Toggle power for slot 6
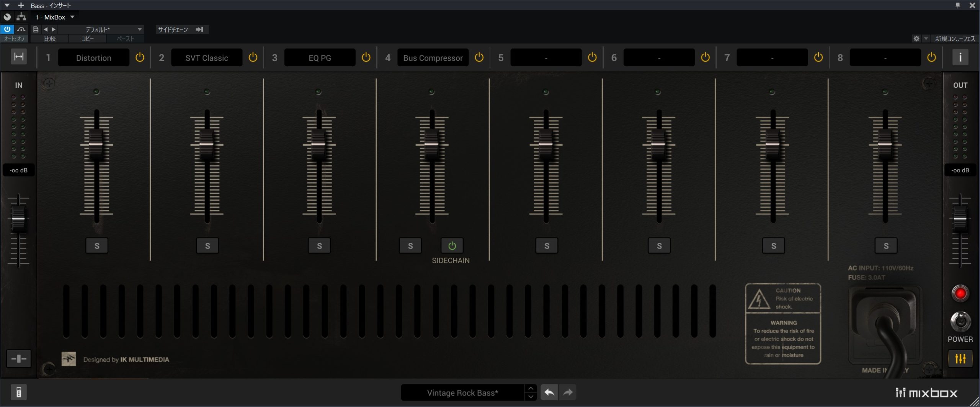Viewport: 980px width, 407px height. [x=705, y=57]
